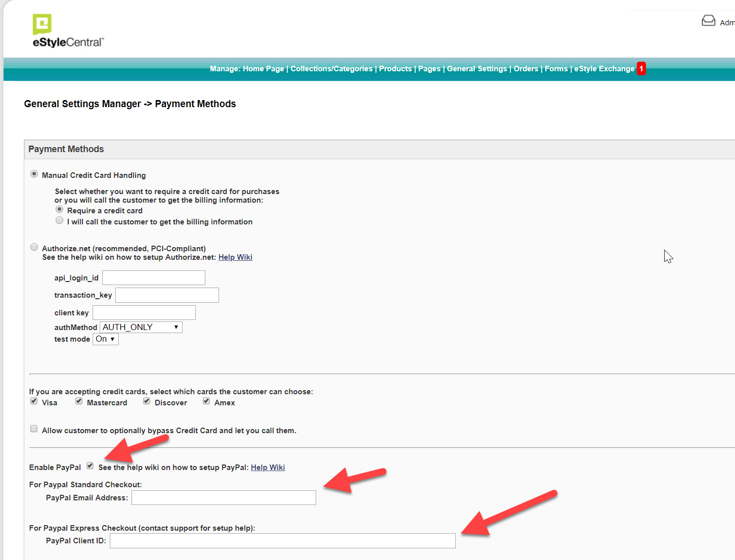Image resolution: width=735 pixels, height=560 pixels.
Task: Open the test mode dropdown
Action: (106, 339)
